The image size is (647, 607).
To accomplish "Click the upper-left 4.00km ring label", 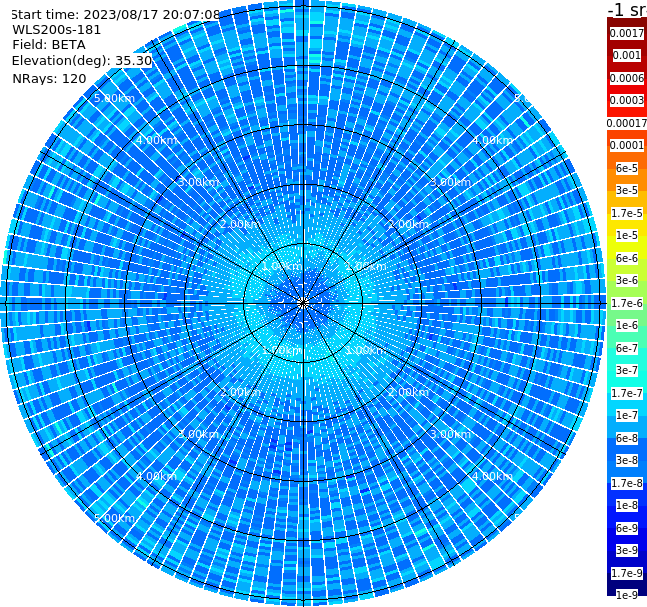I will click(156, 140).
